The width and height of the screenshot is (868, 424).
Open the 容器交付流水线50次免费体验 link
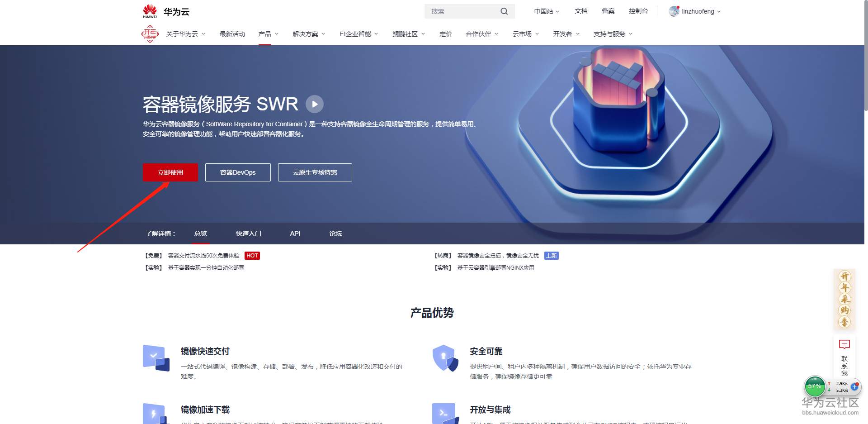click(204, 256)
